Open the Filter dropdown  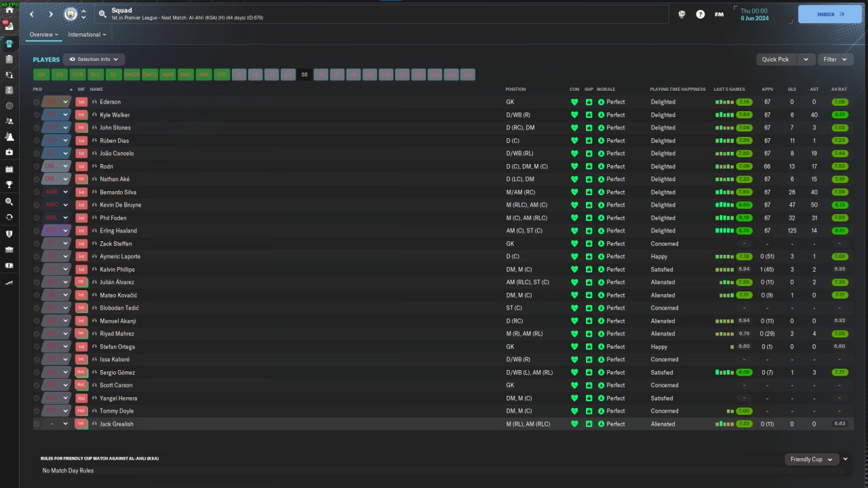pyautogui.click(x=835, y=60)
